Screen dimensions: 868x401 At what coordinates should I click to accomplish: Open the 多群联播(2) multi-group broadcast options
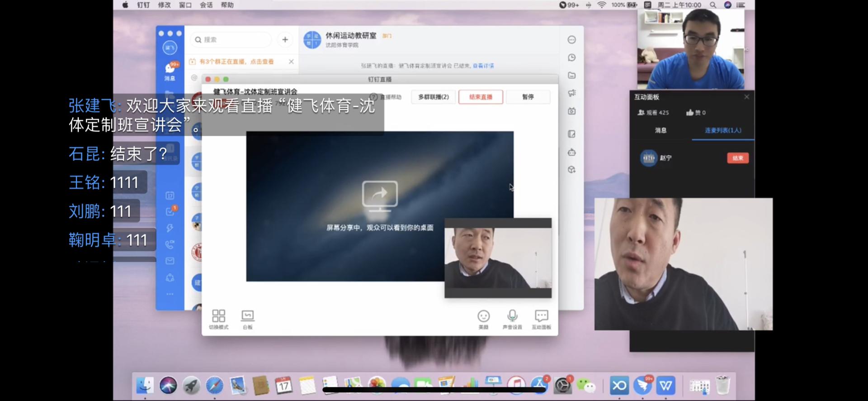point(433,97)
